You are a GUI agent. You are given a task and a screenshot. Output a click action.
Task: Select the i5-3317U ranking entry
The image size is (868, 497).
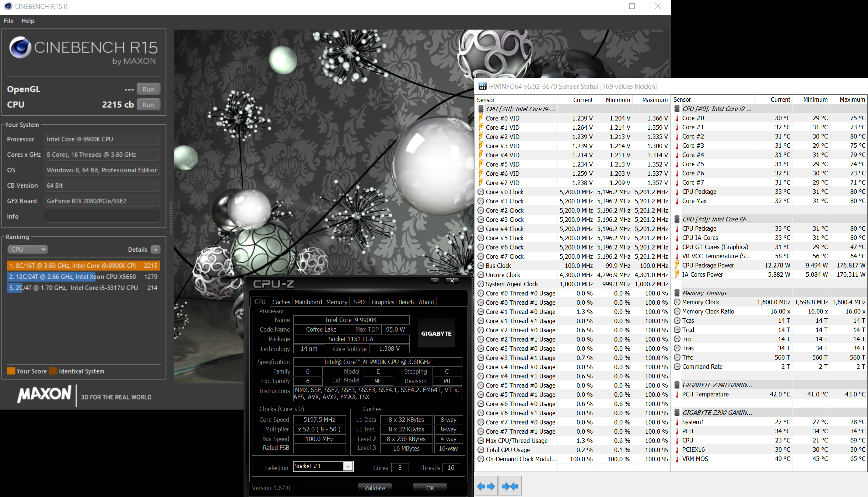point(84,288)
